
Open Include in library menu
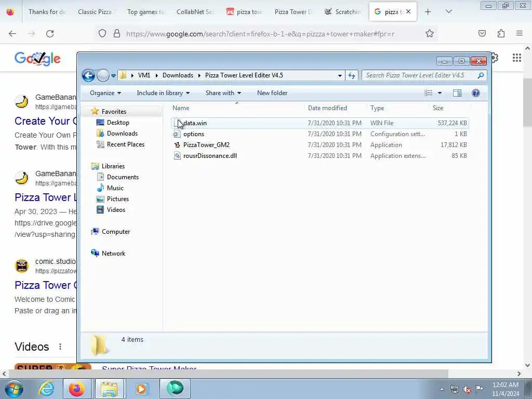click(163, 93)
